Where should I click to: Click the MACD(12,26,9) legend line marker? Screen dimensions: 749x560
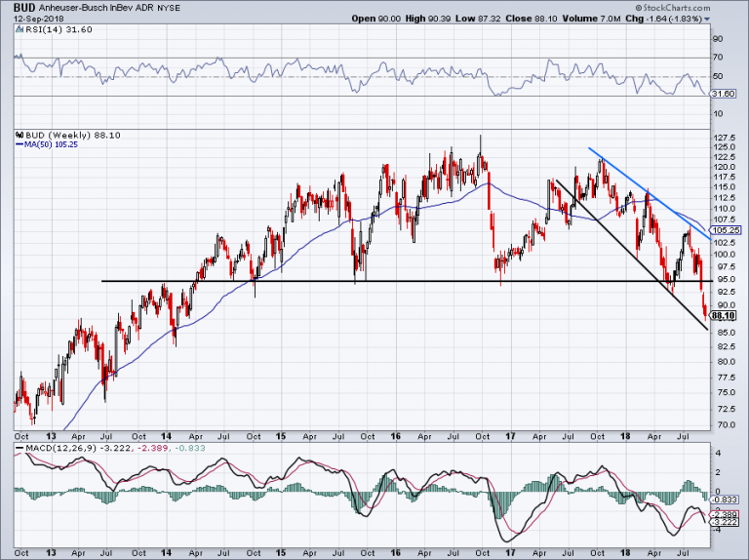pos(20,448)
